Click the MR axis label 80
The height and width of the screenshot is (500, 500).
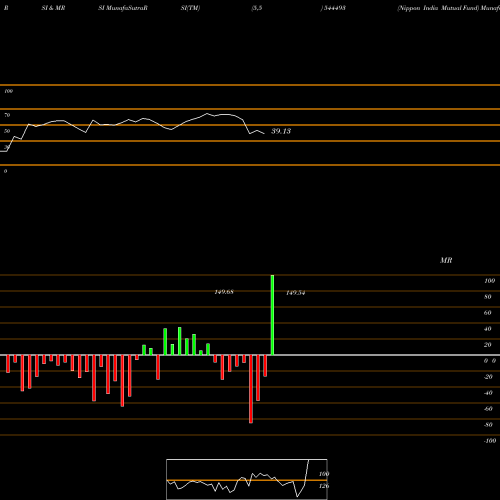(488, 297)
